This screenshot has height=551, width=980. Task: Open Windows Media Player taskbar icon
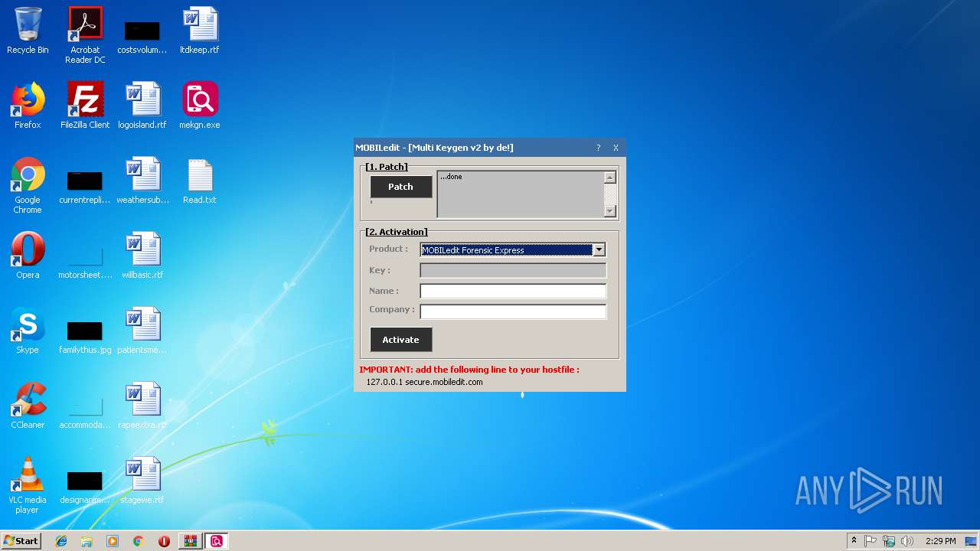(113, 541)
